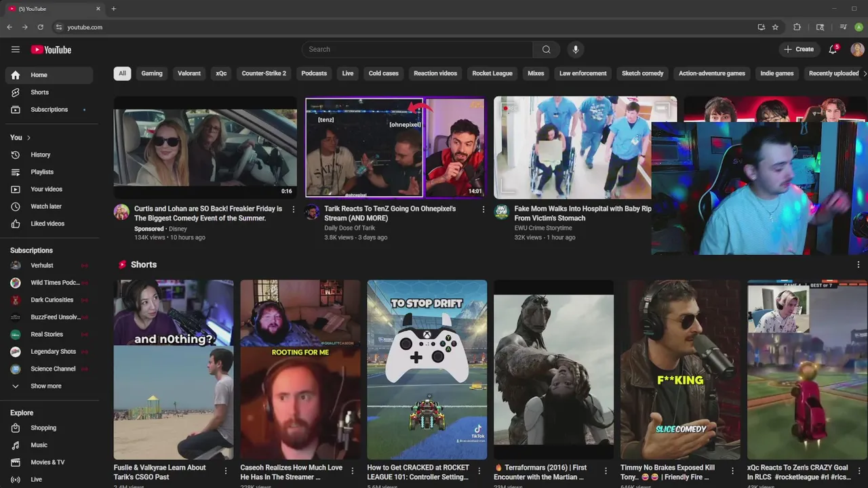Play How to Get CRACKED Rocket League short

[427, 370]
